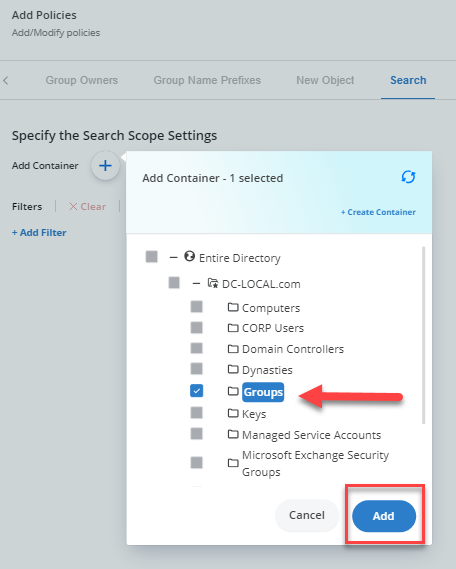This screenshot has width=456, height=569.
Task: Uncheck the Groups container checkbox
Action: tap(197, 391)
